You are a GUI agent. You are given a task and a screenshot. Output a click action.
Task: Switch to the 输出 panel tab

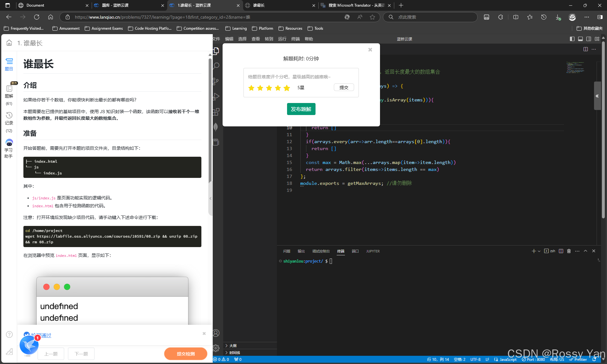tap(301, 251)
